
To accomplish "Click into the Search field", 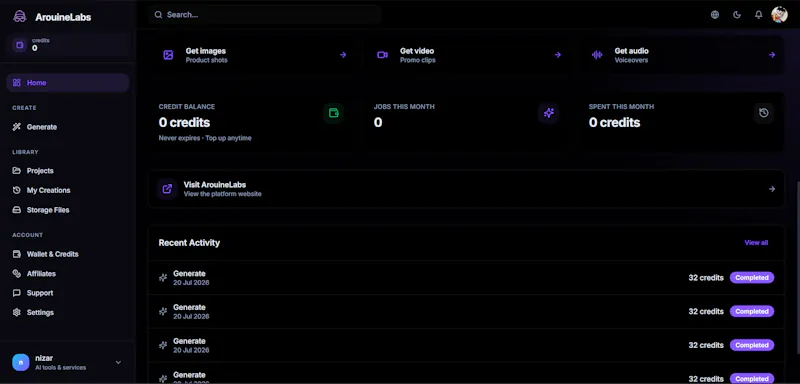I will (265, 15).
